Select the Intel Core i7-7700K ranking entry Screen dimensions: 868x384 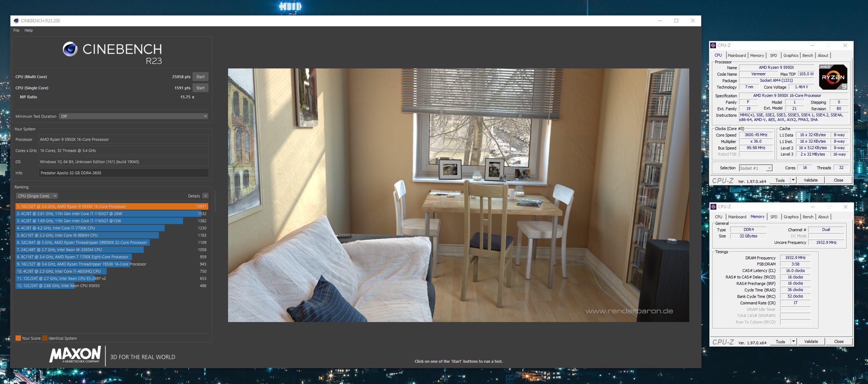click(x=90, y=228)
